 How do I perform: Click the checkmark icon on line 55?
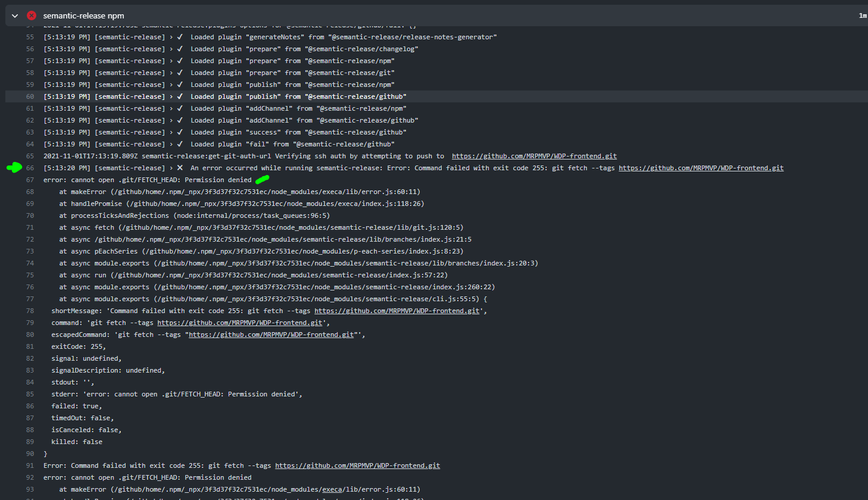click(x=180, y=36)
